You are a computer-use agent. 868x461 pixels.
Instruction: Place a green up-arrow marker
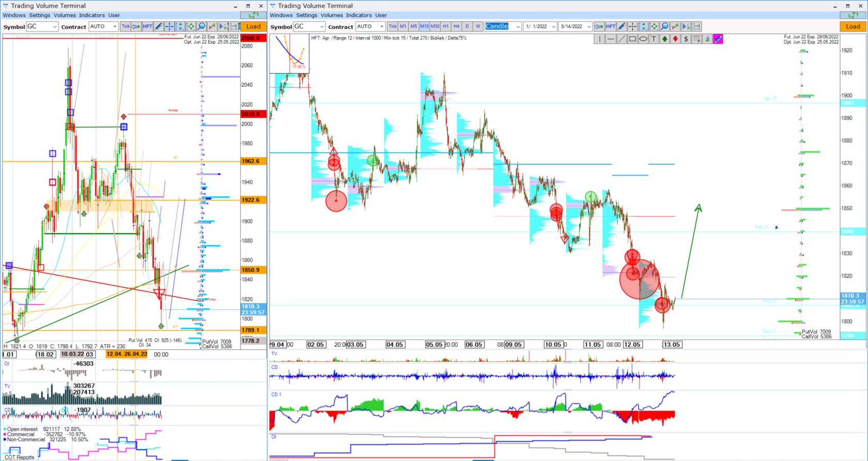pos(664,39)
